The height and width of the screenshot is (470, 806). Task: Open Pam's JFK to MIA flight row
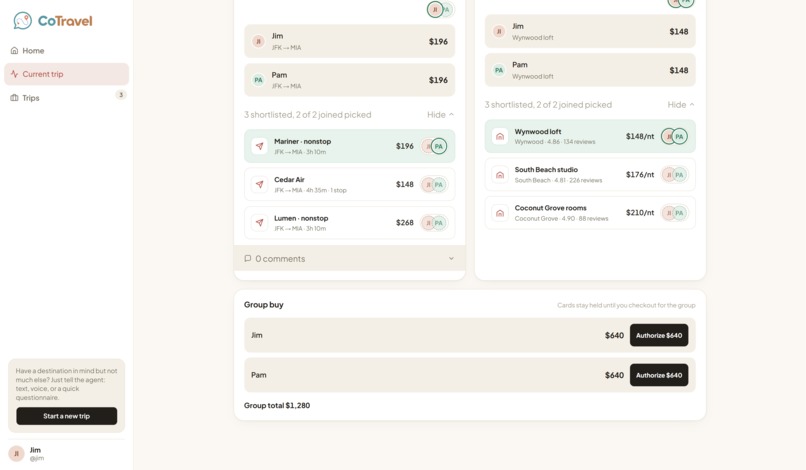350,80
